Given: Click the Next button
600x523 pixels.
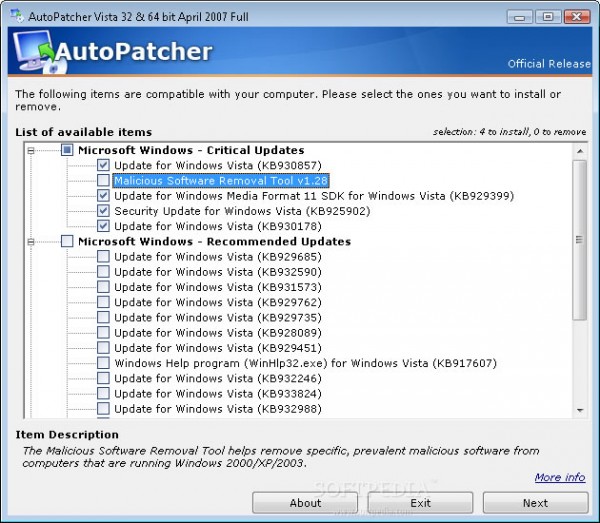Looking at the screenshot, I should tap(535, 503).
